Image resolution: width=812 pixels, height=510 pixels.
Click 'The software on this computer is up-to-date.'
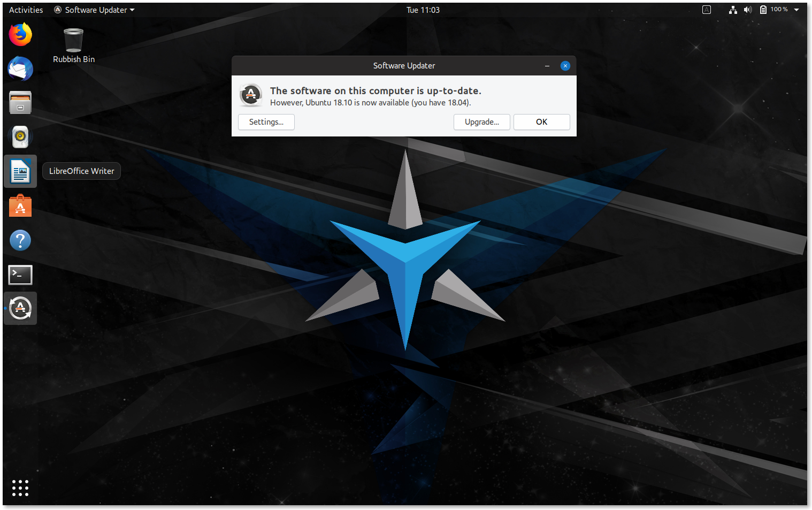point(376,91)
